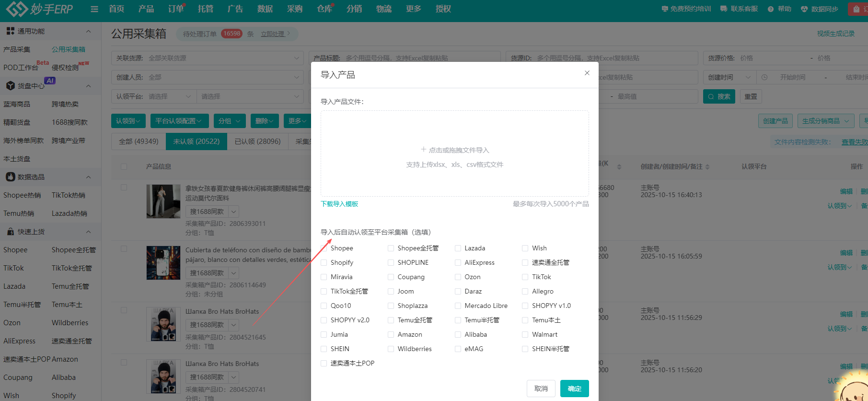Expand the 生成分销商品 dropdown
This screenshot has width=868, height=401.
(x=825, y=121)
